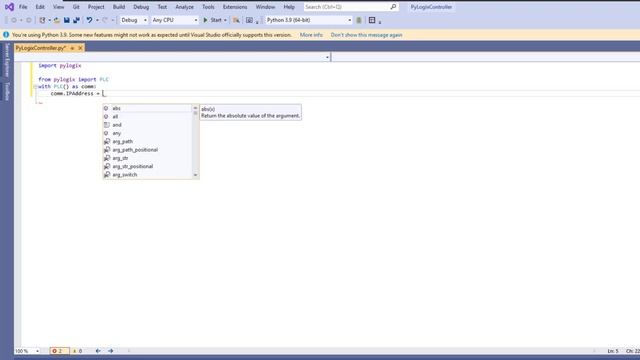
Task: Start debugging with the green Start button
Action: tap(212, 20)
